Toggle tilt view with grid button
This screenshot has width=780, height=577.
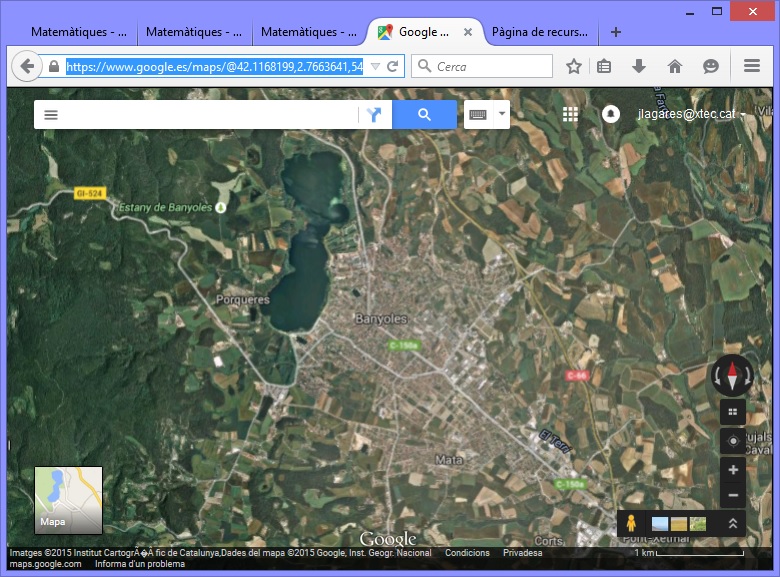click(733, 411)
